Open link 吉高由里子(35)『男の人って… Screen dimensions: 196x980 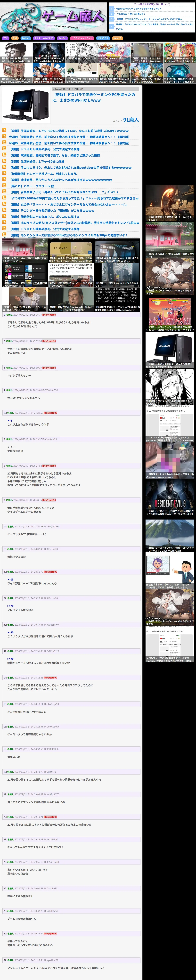[64, 192]
